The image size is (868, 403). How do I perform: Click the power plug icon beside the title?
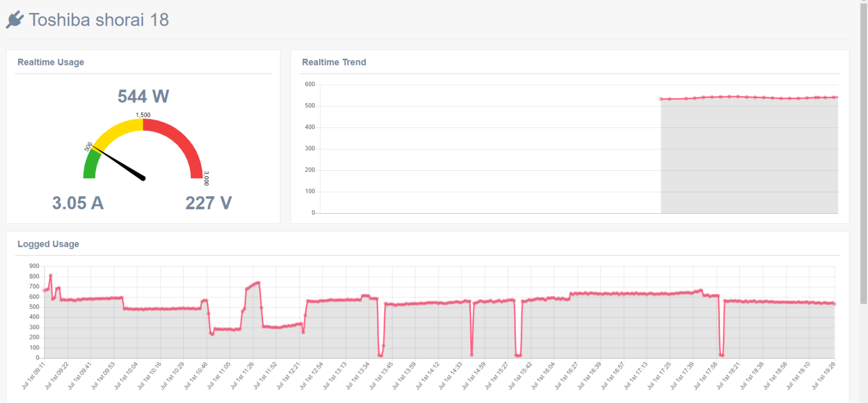click(x=15, y=20)
